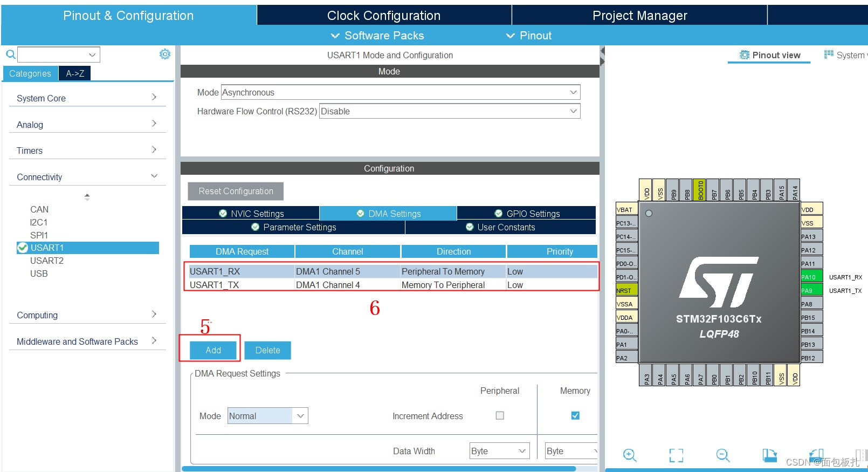
Task: Expand the System Core category
Action: 87,98
